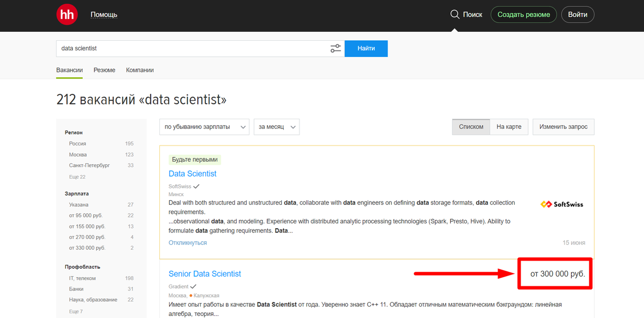The width and height of the screenshot is (644, 318).
Task: Open the Senior Data Scientist vacancy title
Action: pyautogui.click(x=205, y=274)
